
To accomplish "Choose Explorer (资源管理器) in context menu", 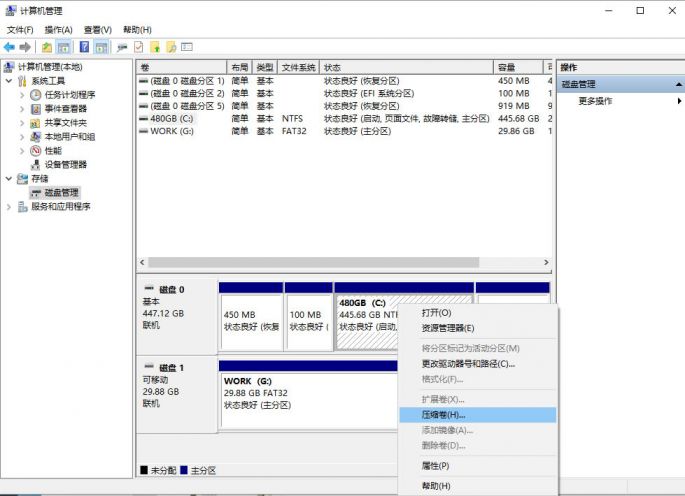I will point(478,328).
